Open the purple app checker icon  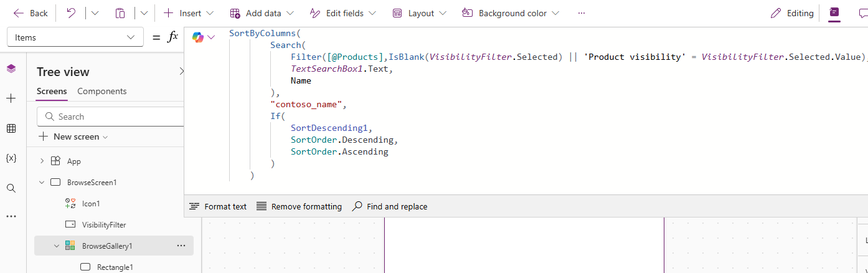[834, 13]
